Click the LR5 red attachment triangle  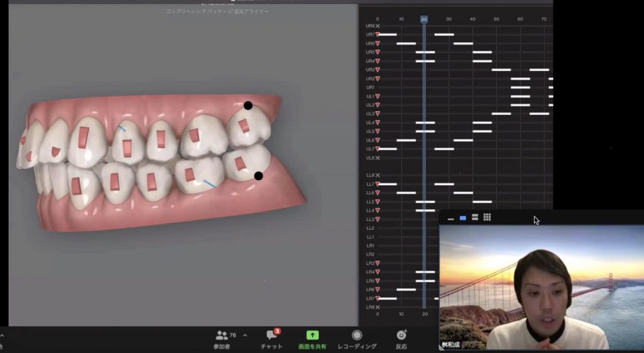click(377, 281)
